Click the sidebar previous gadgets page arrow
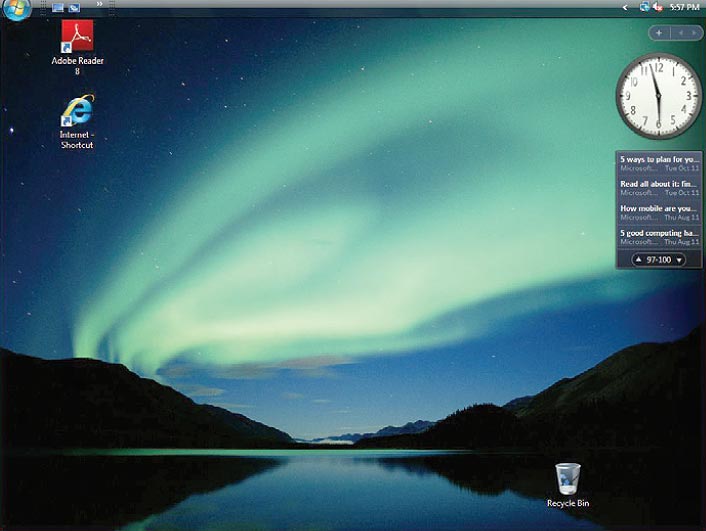Screen dimensions: 706x531 point(681,33)
